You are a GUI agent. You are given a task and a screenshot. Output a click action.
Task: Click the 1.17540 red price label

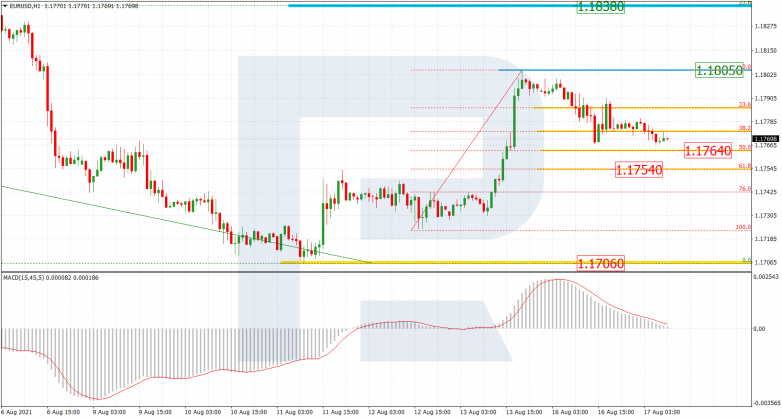pyautogui.click(x=639, y=170)
